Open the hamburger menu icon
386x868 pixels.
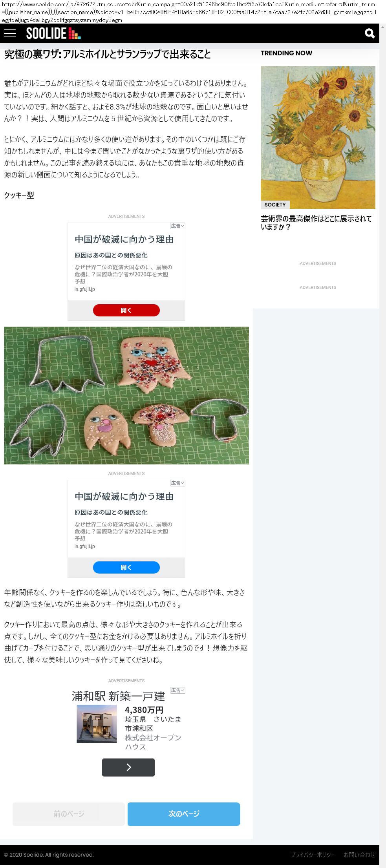pos(10,33)
